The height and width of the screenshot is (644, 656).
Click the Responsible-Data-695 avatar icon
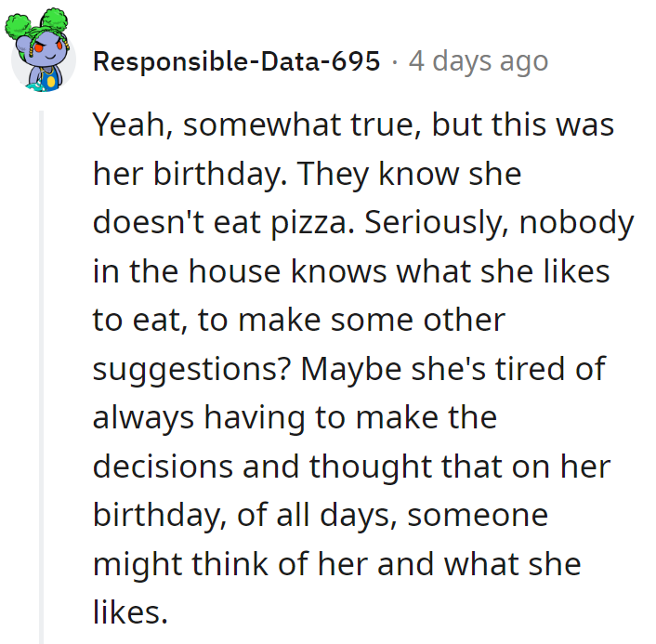44,56
